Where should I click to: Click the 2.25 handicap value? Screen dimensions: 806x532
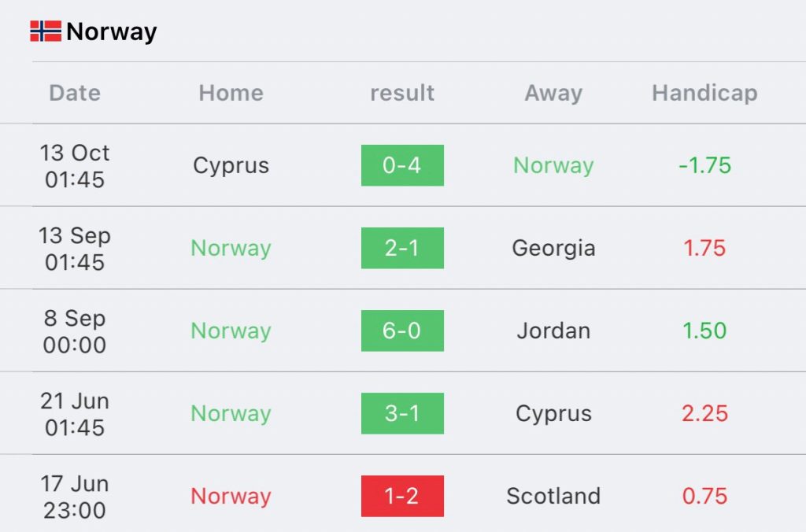click(x=704, y=414)
